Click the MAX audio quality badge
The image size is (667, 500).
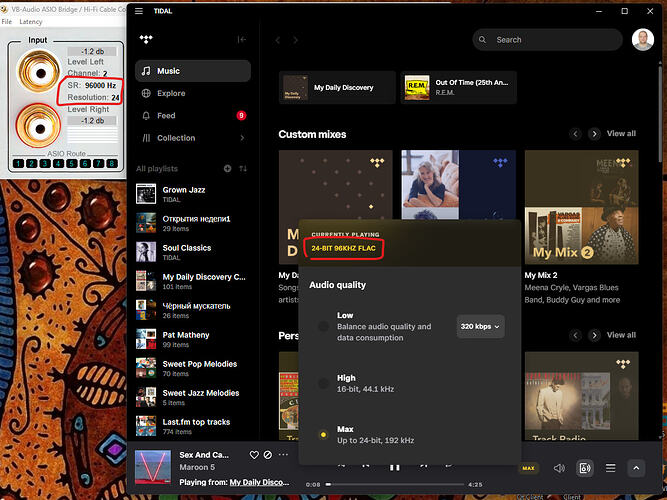(528, 468)
